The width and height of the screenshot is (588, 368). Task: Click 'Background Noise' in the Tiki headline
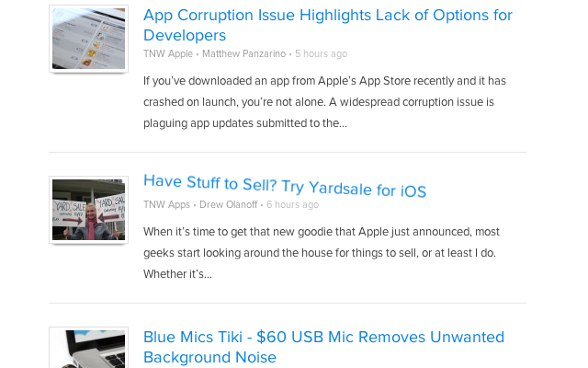coord(209,357)
